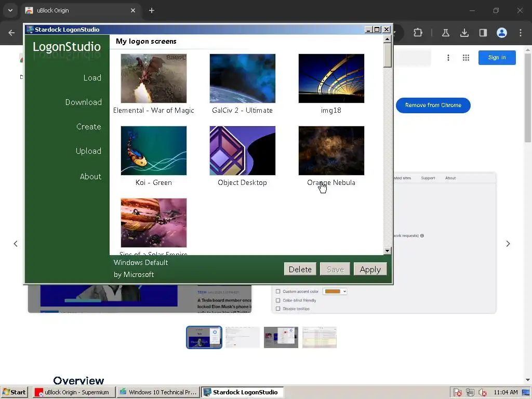
Task: Select the Elemental - War of Magic logon thumbnail
Action: pos(154,78)
